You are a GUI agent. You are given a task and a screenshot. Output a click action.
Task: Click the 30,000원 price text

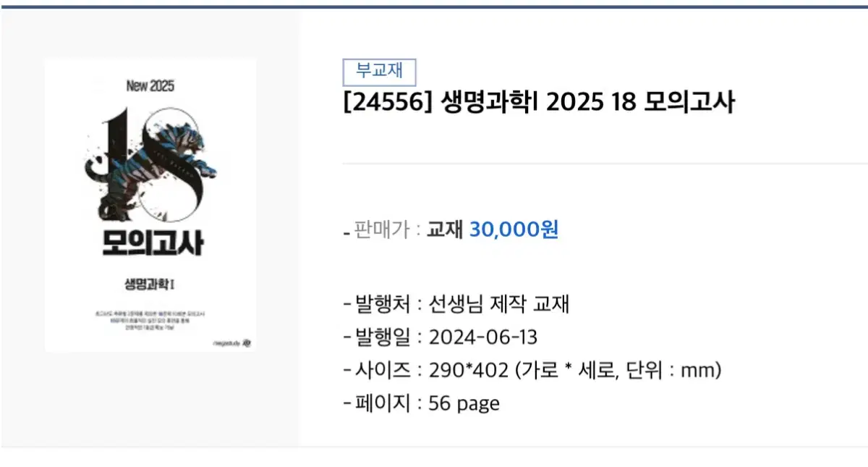coord(514,230)
